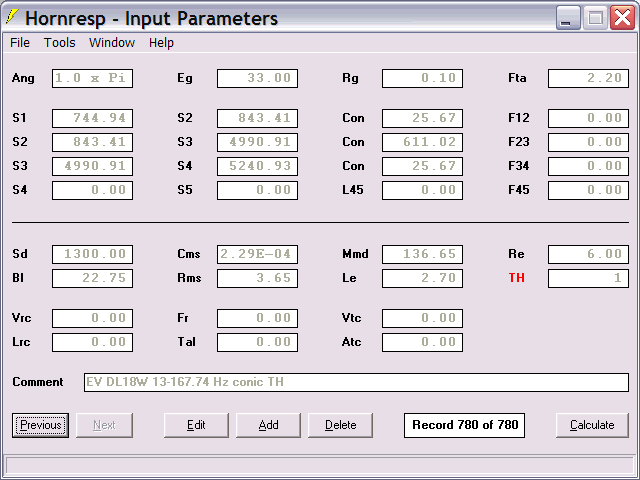Click the Edit button
This screenshot has width=640, height=480.
(x=196, y=425)
